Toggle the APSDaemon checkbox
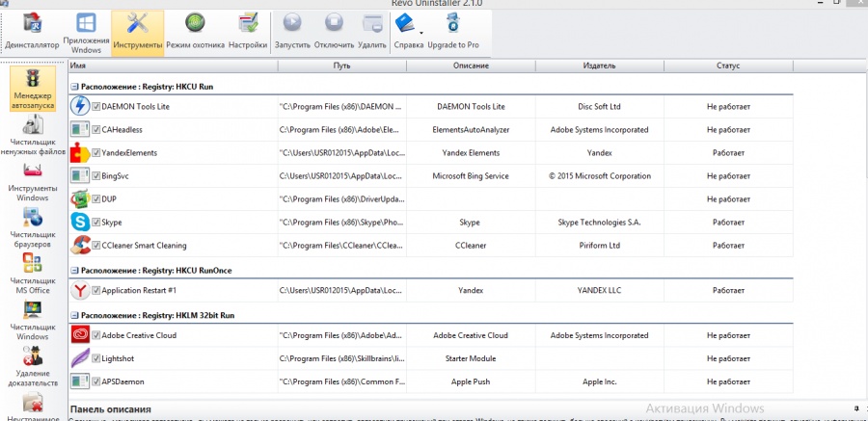Viewport: 868px width, 421px height. pos(95,382)
